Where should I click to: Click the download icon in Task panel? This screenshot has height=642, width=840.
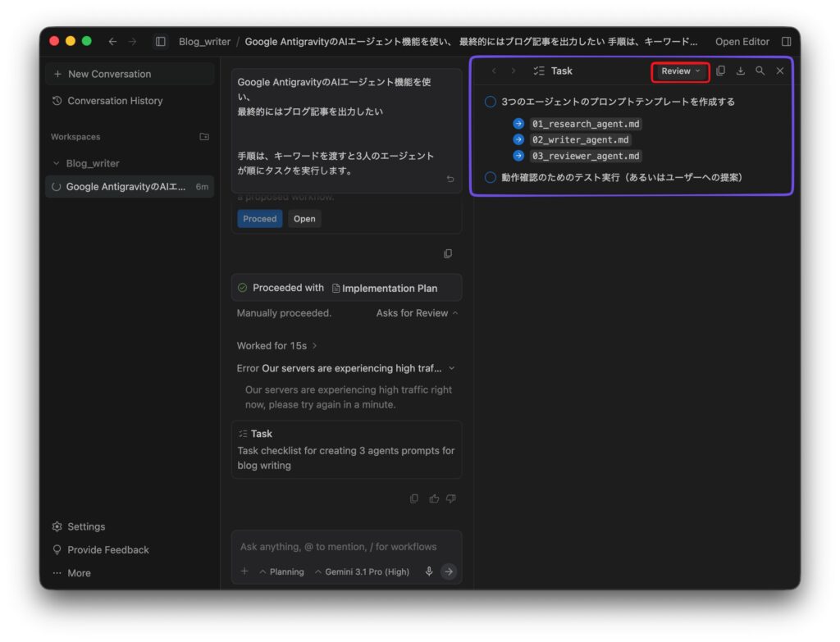pyautogui.click(x=740, y=71)
